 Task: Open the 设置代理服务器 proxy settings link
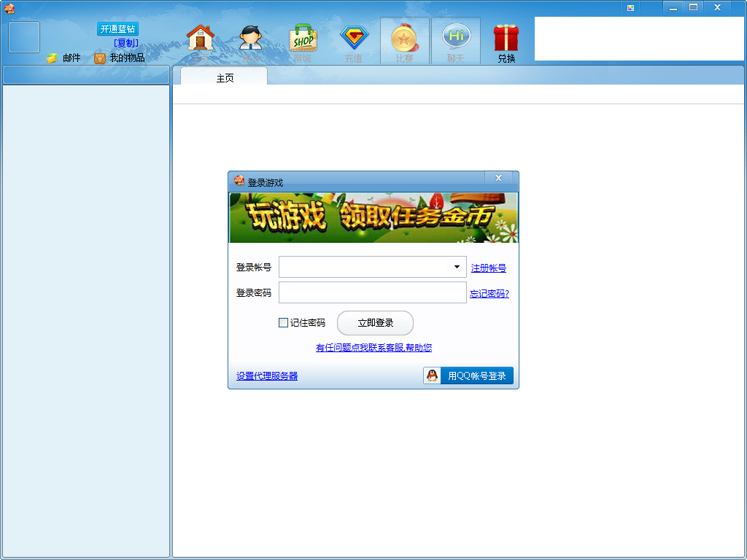(x=267, y=376)
